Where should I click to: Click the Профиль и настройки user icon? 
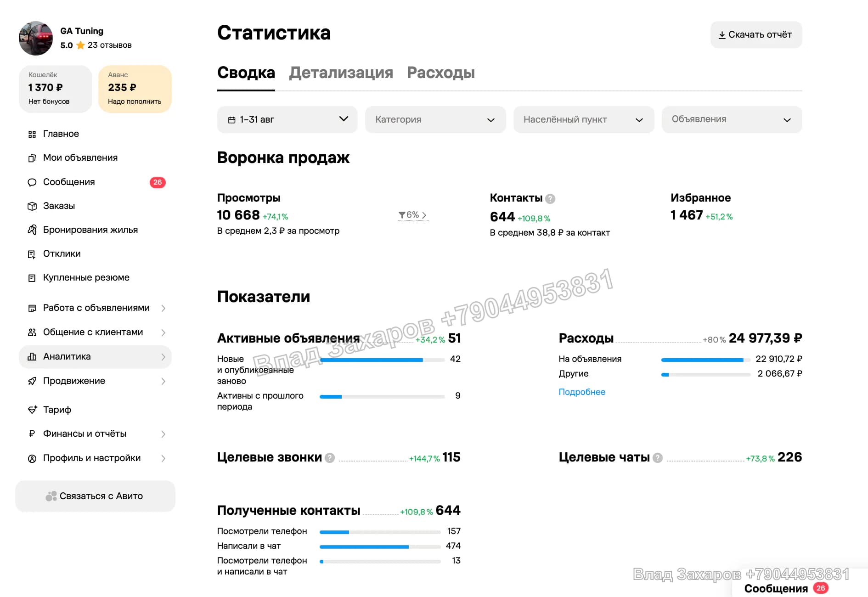point(32,458)
